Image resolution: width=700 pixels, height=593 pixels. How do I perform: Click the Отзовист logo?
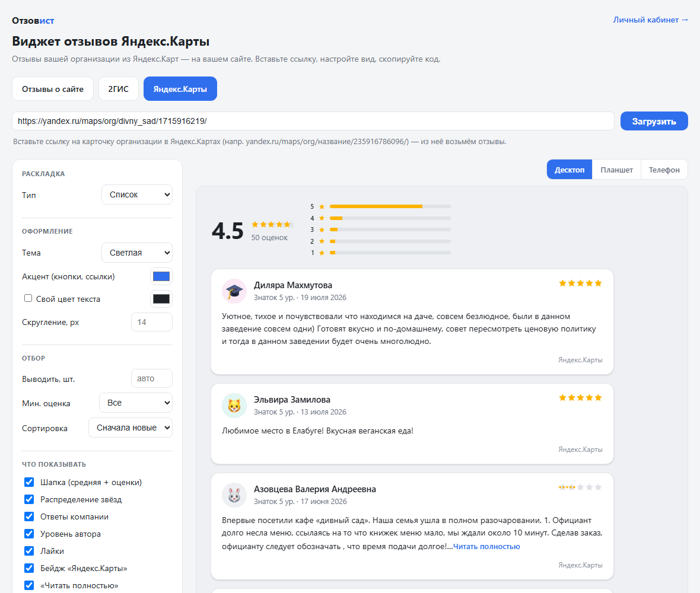33,21
